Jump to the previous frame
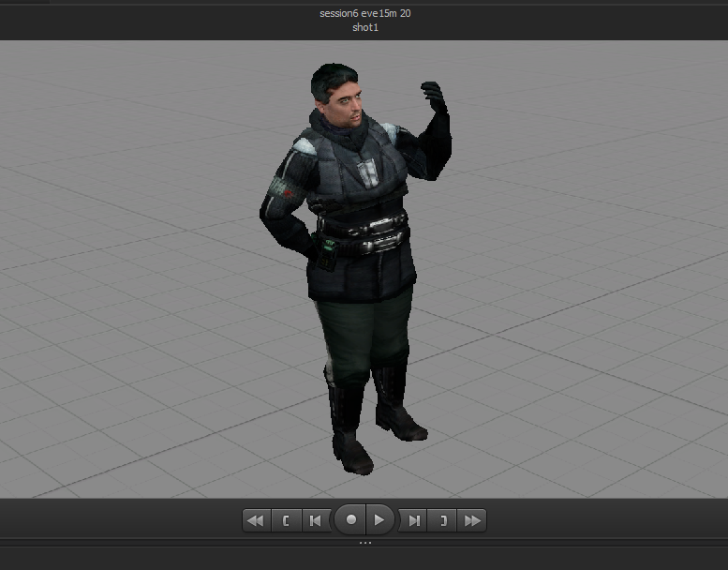728x570 pixels. (316, 520)
